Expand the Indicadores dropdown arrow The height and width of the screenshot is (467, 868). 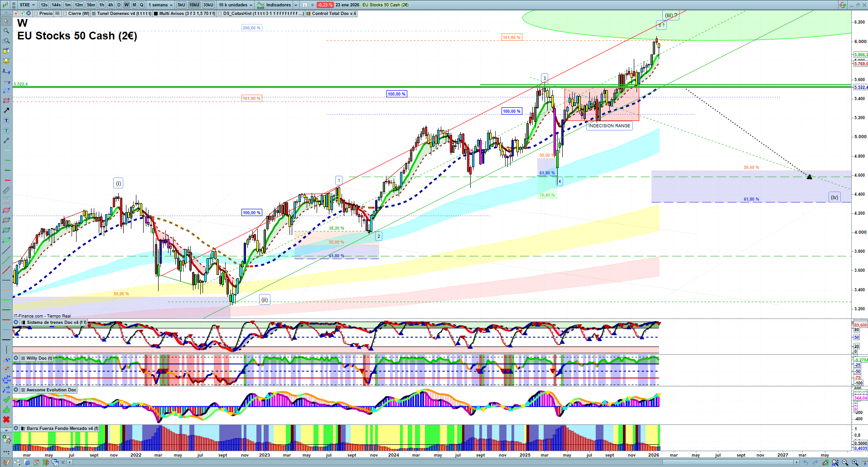296,5
